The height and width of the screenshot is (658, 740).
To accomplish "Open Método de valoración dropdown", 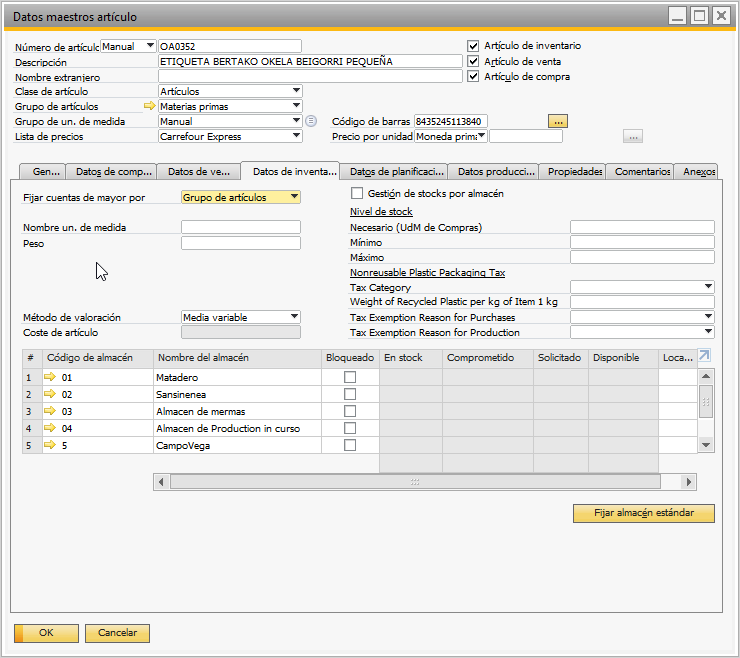I will point(294,317).
